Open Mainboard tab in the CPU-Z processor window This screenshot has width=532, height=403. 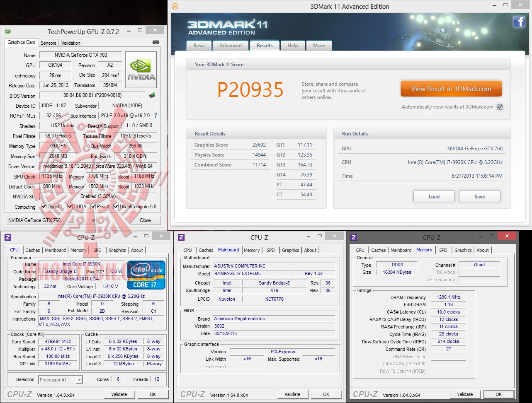coord(55,250)
